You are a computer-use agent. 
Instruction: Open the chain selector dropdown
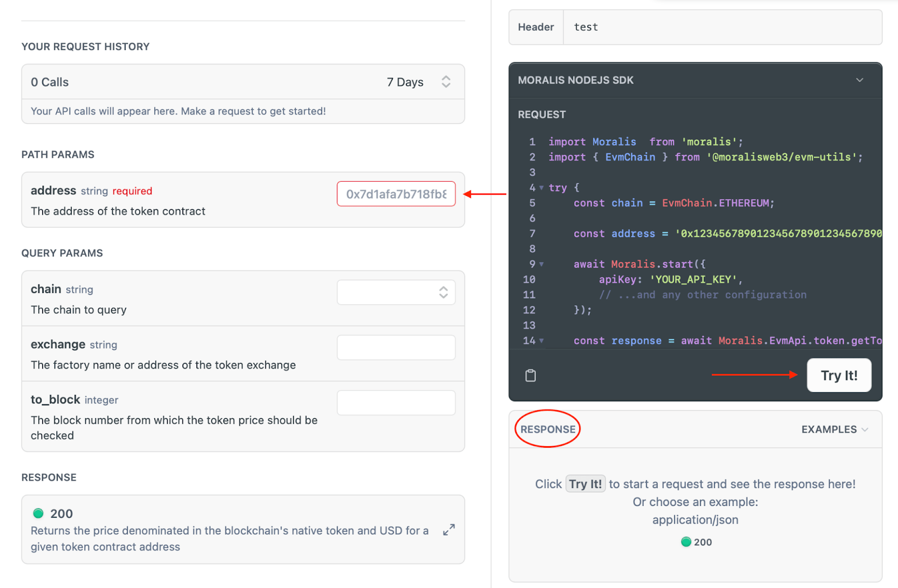coord(396,292)
